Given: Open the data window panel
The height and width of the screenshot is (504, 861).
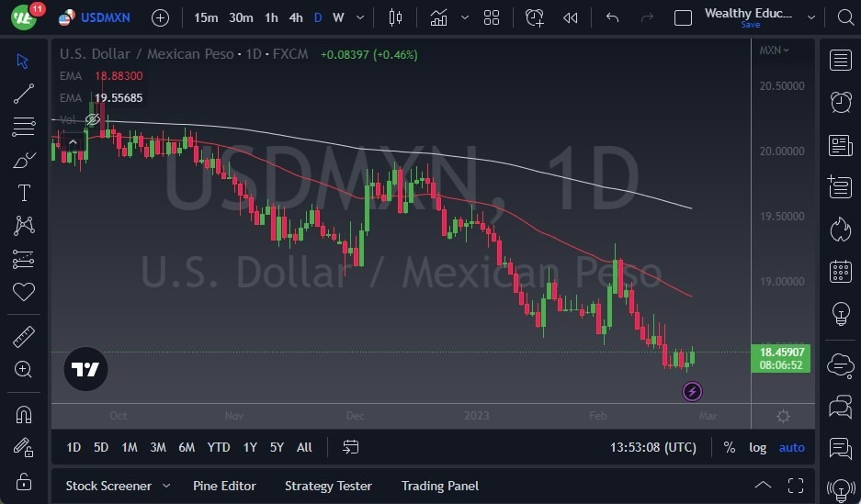Looking at the screenshot, I should 840,187.
